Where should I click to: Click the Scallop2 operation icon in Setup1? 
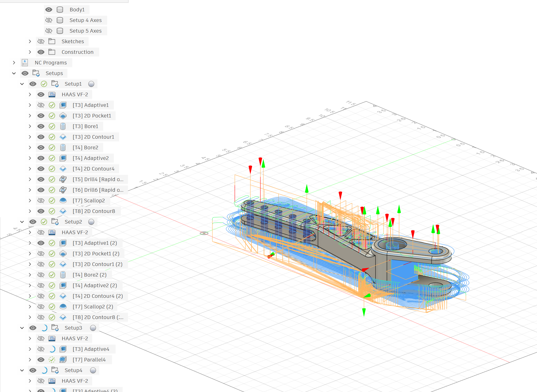[63, 201]
